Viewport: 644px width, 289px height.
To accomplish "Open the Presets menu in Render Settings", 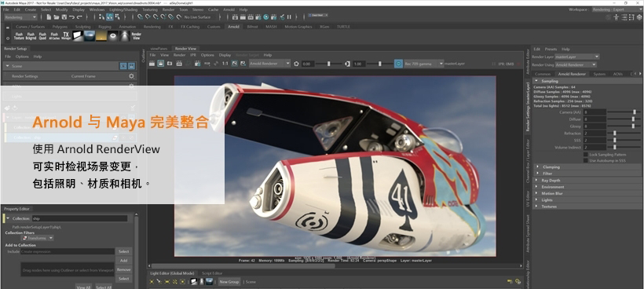I will (x=551, y=49).
